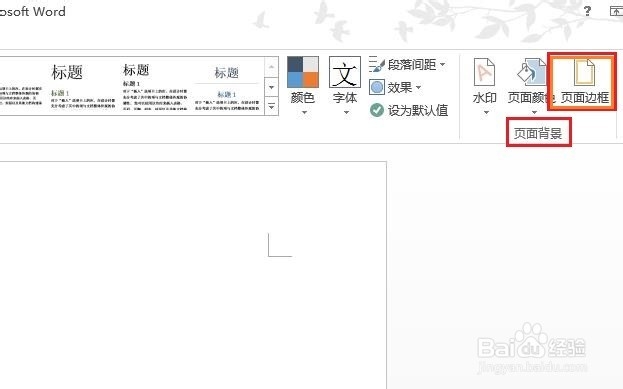Viewport: 623px width, 389px height.
Task: Select the middle 标题 style set thumbnail
Action: 154,86
